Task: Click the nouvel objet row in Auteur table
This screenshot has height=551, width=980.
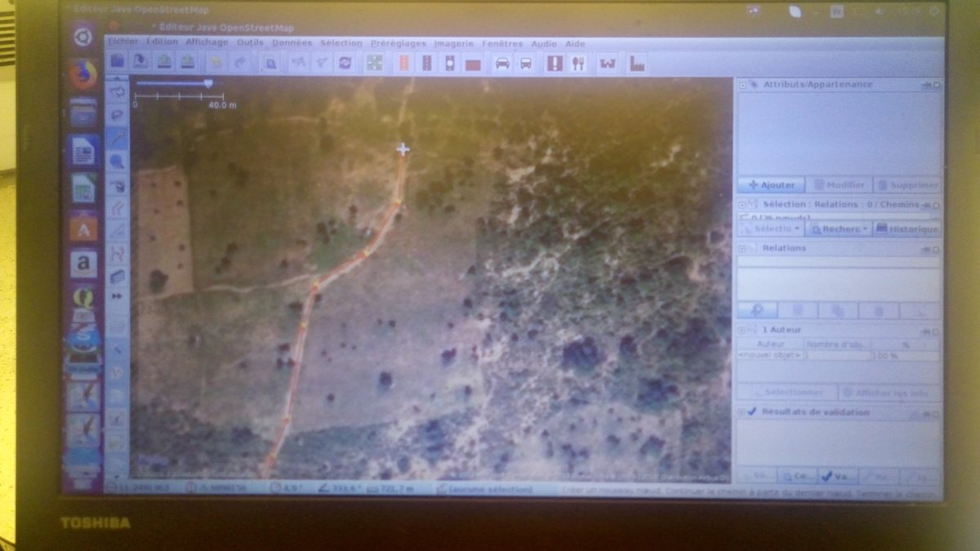Action: (839, 356)
